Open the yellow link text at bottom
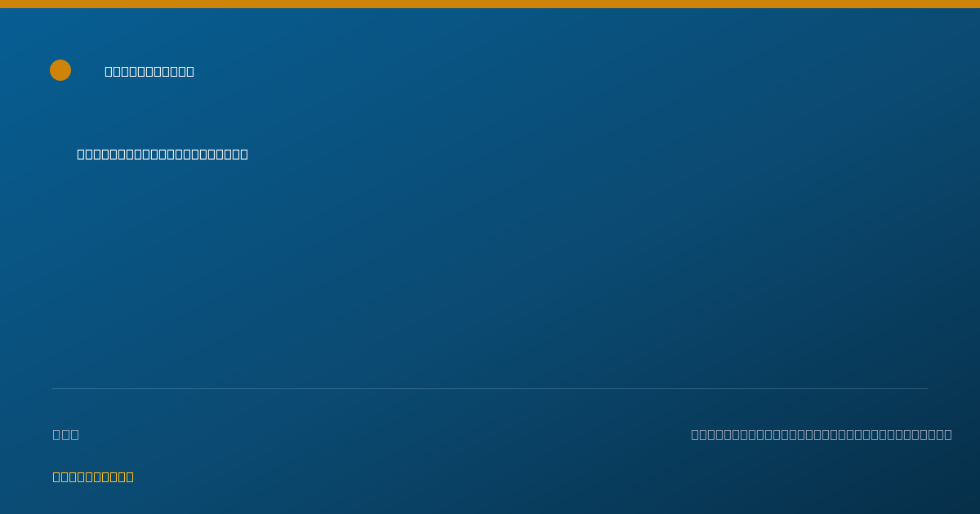Image resolution: width=980 pixels, height=514 pixels. coord(93,476)
